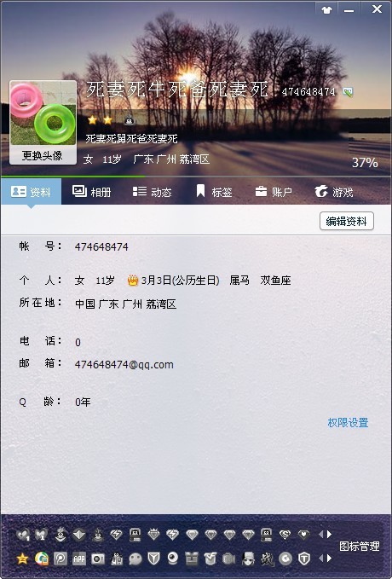Image resolution: width=392 pixels, height=579 pixels.
Task: Click the camera photo icon
Action: [x=98, y=559]
